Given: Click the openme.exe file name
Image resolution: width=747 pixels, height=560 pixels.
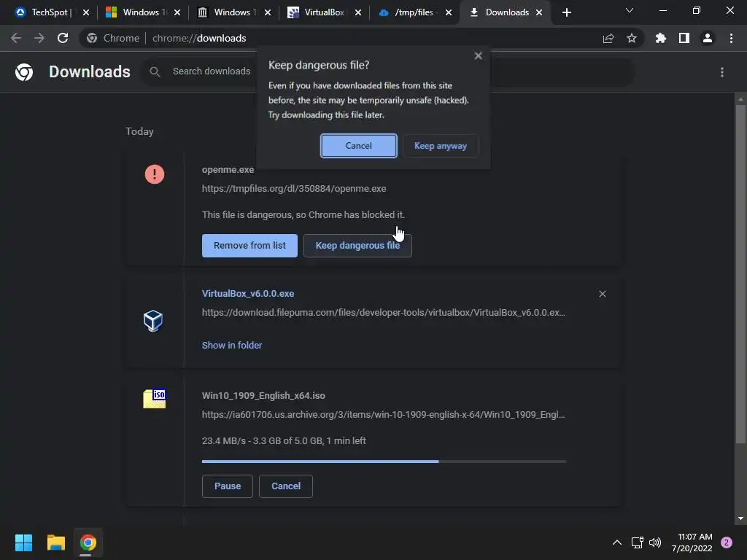Looking at the screenshot, I should click(x=228, y=169).
